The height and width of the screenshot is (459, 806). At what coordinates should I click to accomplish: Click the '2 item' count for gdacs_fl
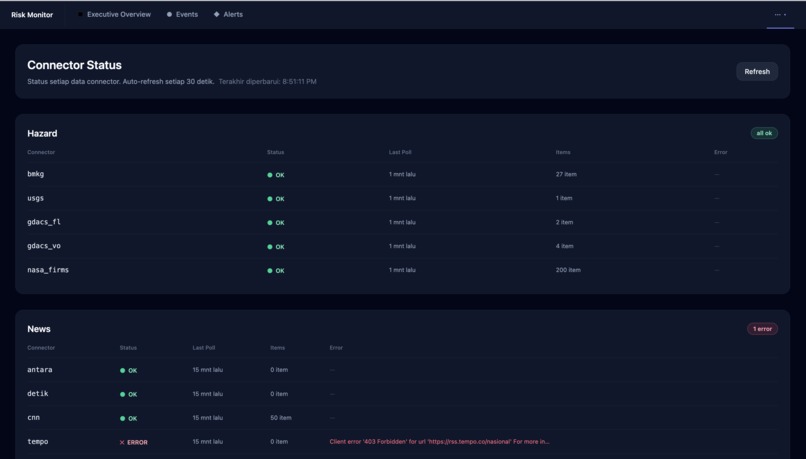[x=564, y=222]
